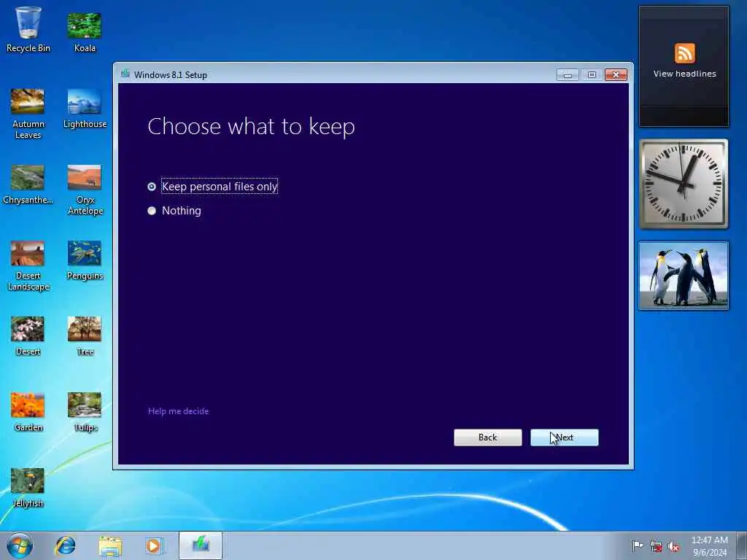Click the muted volume tray icon
Viewport: 747px width, 560px height.
[x=673, y=546]
